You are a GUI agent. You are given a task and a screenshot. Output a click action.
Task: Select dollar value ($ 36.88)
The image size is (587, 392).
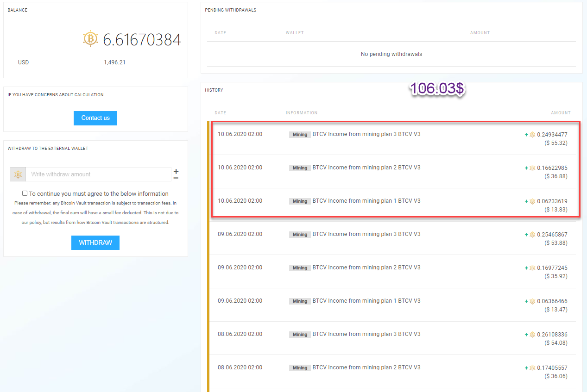556,176
